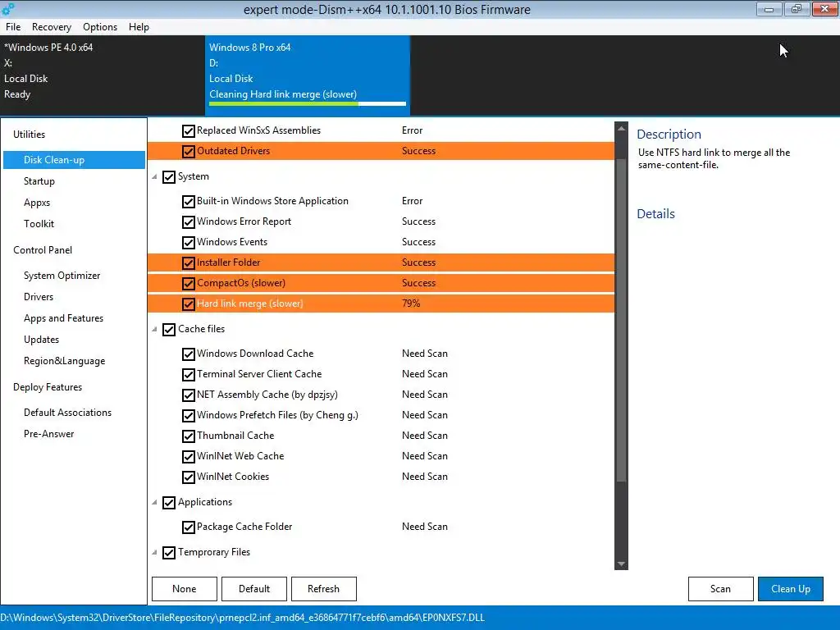Uncheck WinINet Web Cache checkbox
The width and height of the screenshot is (840, 630).
pyautogui.click(x=188, y=456)
